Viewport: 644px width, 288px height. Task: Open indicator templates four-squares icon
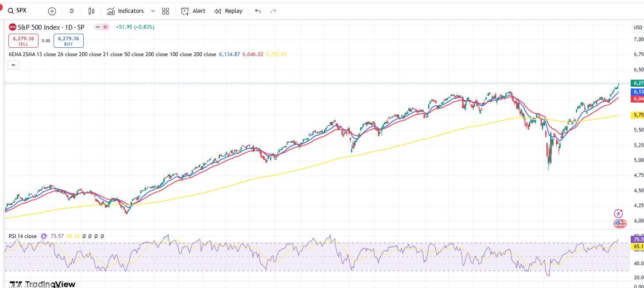pos(166,11)
